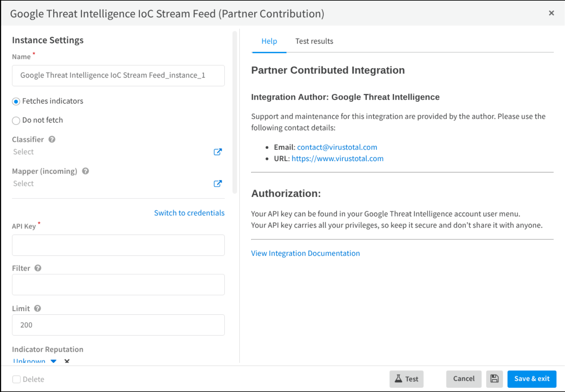Click into the Name input field
The height and width of the screenshot is (392, 565).
(118, 75)
